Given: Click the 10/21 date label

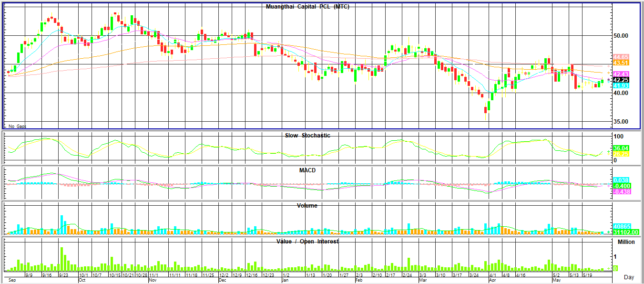Looking at the screenshot, I should (128, 275).
